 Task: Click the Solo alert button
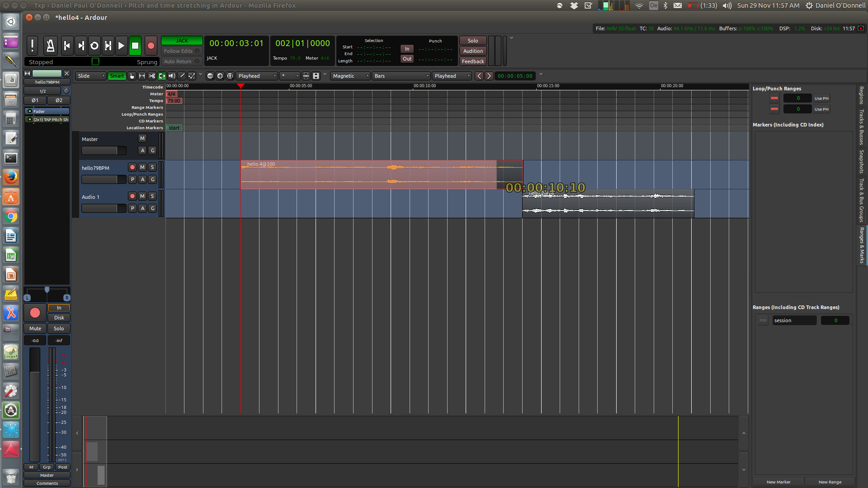point(473,41)
